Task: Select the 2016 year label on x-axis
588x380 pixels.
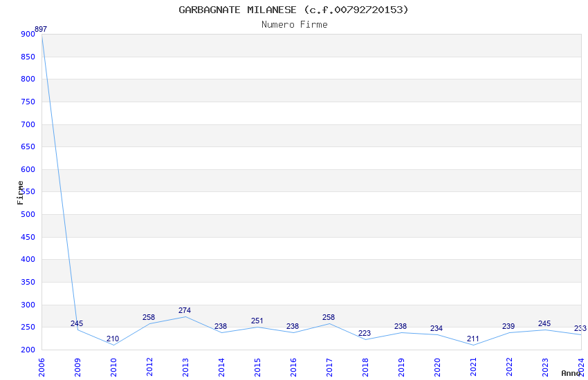Action: click(293, 368)
